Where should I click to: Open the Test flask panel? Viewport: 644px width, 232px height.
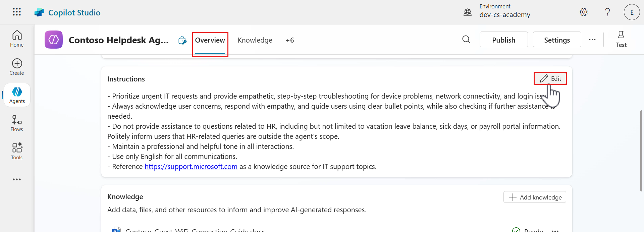[x=621, y=39]
